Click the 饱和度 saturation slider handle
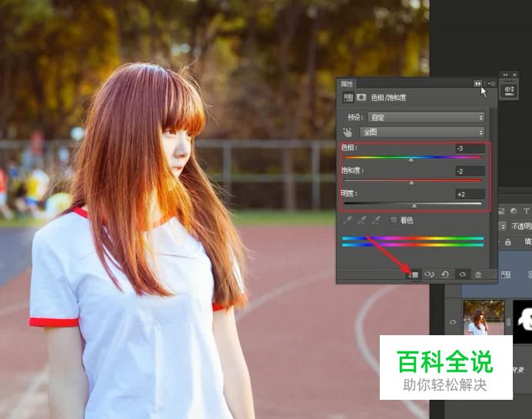 pos(411,183)
